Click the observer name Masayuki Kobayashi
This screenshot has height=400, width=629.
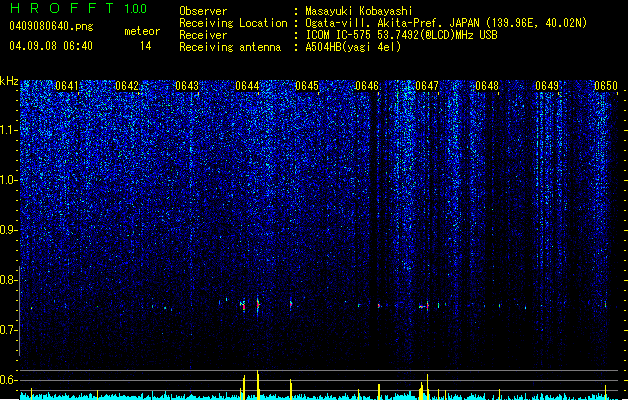(x=359, y=11)
